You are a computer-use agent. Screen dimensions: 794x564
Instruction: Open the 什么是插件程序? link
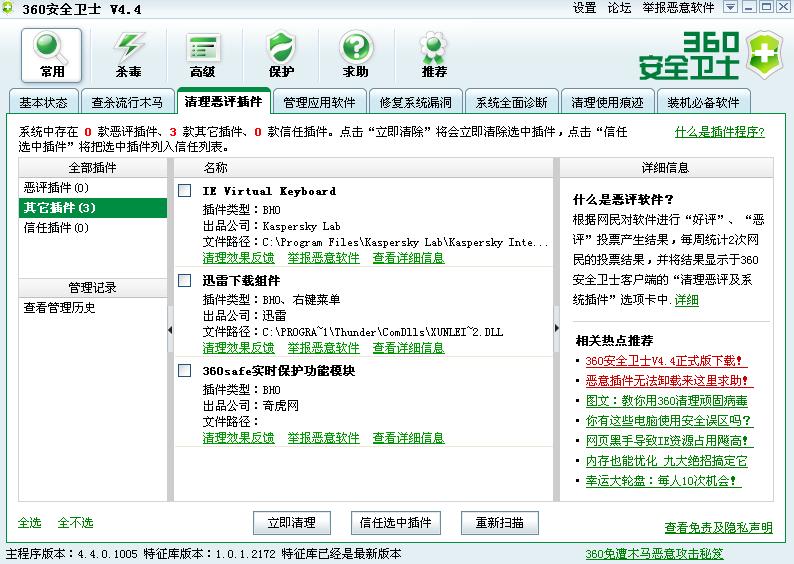coord(720,132)
